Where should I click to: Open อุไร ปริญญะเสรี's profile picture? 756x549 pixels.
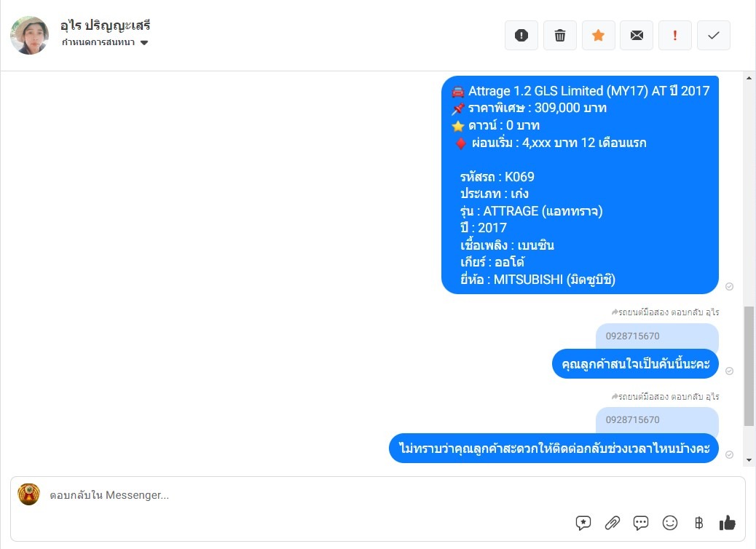coord(30,35)
